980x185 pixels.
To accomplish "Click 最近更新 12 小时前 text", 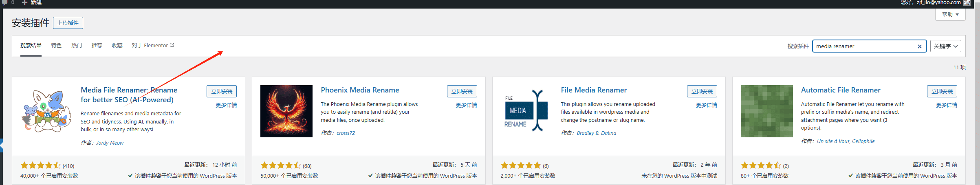I will 211,165.
